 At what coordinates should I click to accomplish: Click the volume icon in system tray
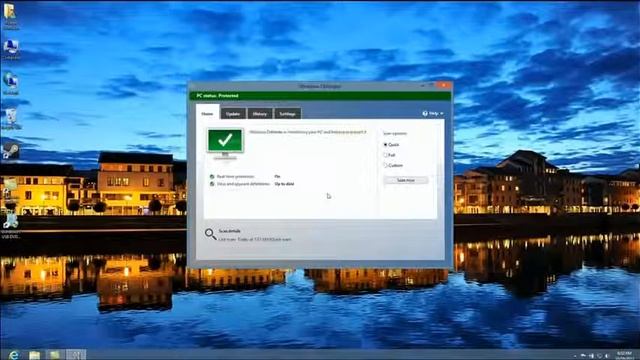pos(607,356)
